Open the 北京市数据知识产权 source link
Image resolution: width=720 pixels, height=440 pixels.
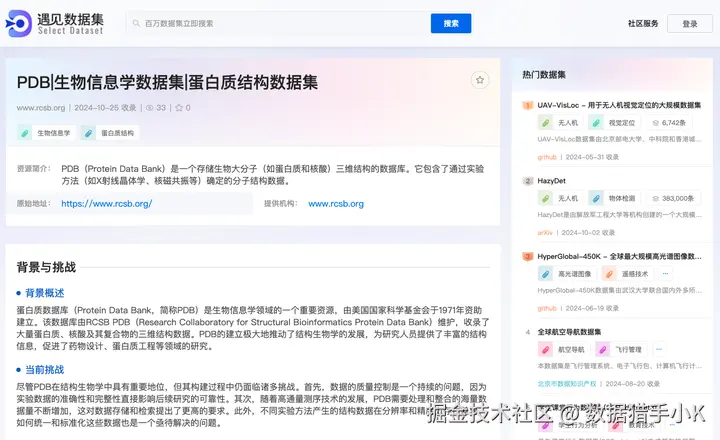click(567, 384)
